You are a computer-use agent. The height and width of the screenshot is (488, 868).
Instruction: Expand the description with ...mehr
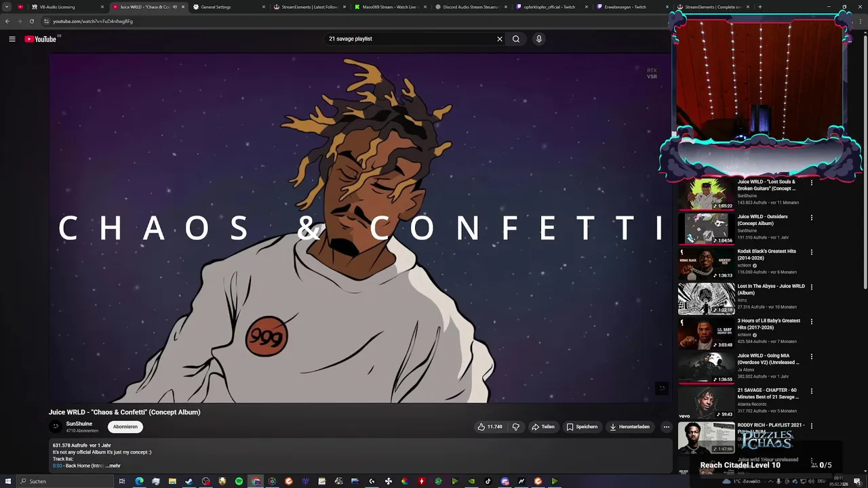click(113, 466)
